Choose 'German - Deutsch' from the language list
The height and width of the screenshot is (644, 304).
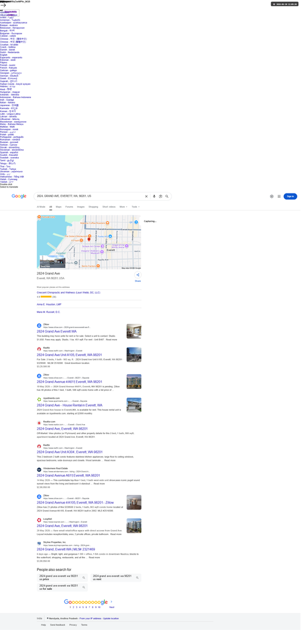point(9,75)
